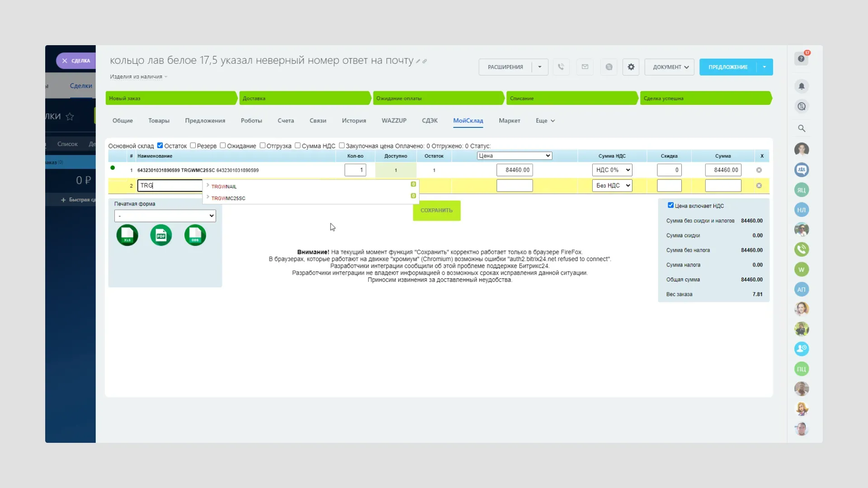Open search magnifier in right sidebar
The image size is (868, 488).
pos(801,128)
